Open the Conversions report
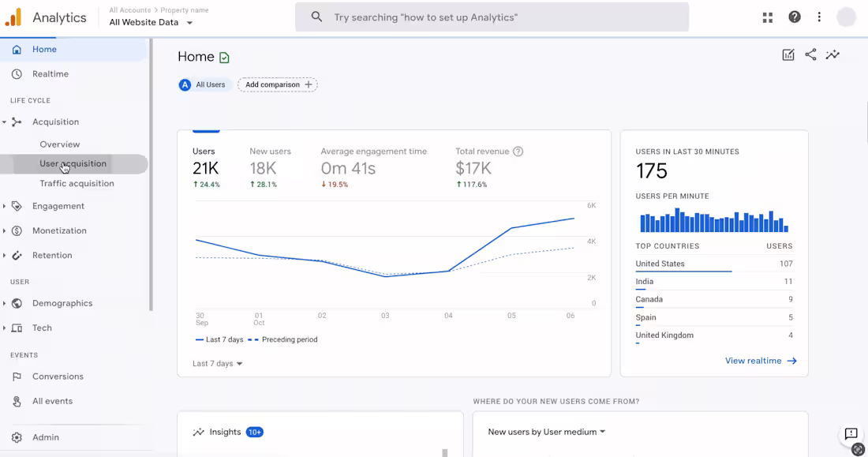This screenshot has width=868, height=457. click(x=58, y=376)
